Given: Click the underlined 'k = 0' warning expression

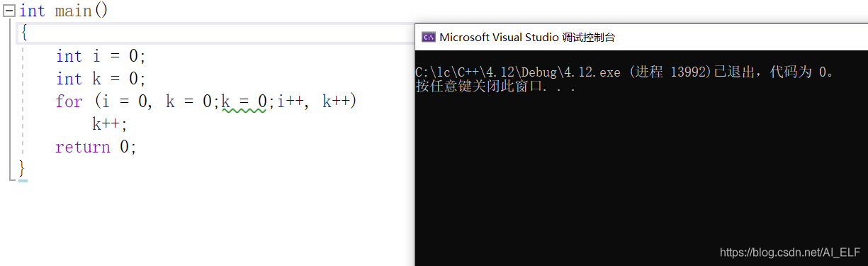Looking at the screenshot, I should coord(244,102).
